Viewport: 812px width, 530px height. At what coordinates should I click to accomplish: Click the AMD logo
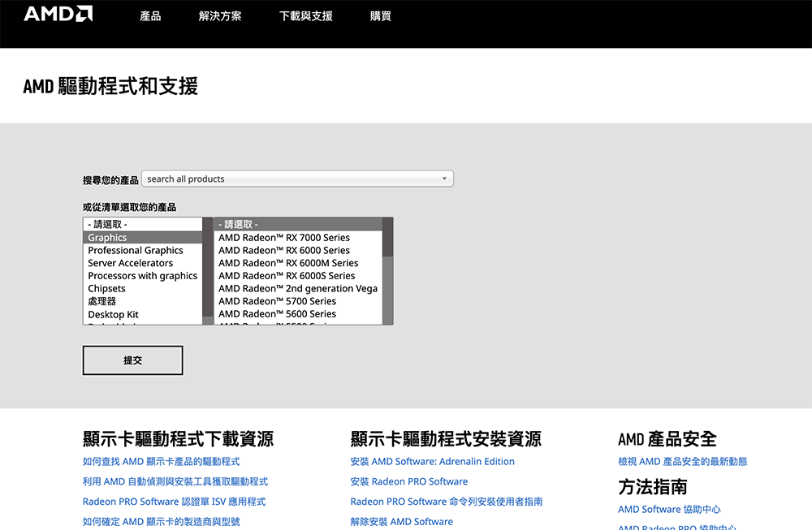click(x=58, y=14)
